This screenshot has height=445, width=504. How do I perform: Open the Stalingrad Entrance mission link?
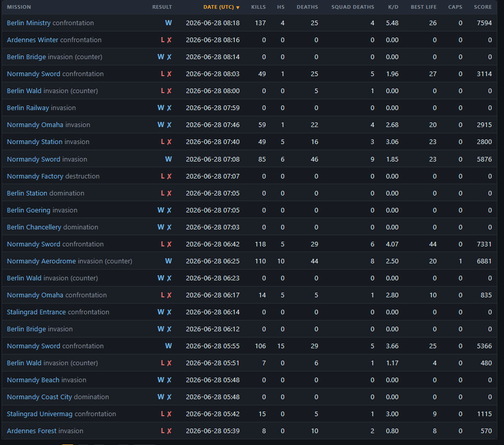[x=37, y=312]
